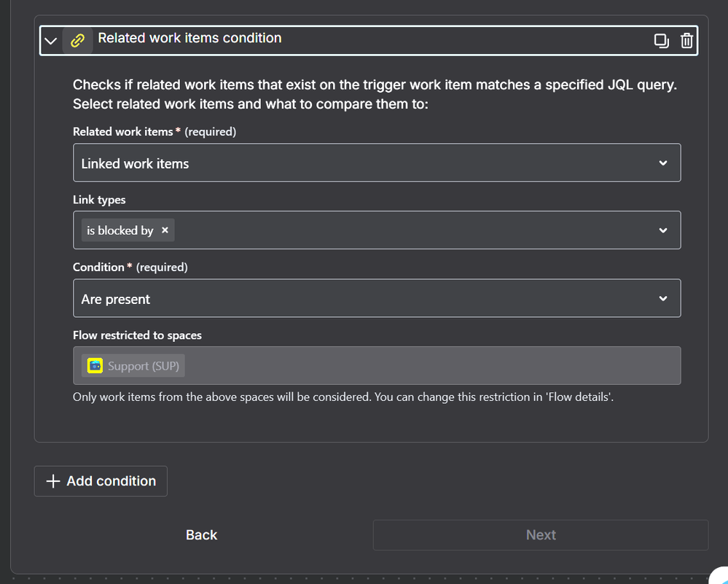The width and height of the screenshot is (728, 584).
Task: Expand the Link types dropdown arrow
Action: [x=663, y=230]
